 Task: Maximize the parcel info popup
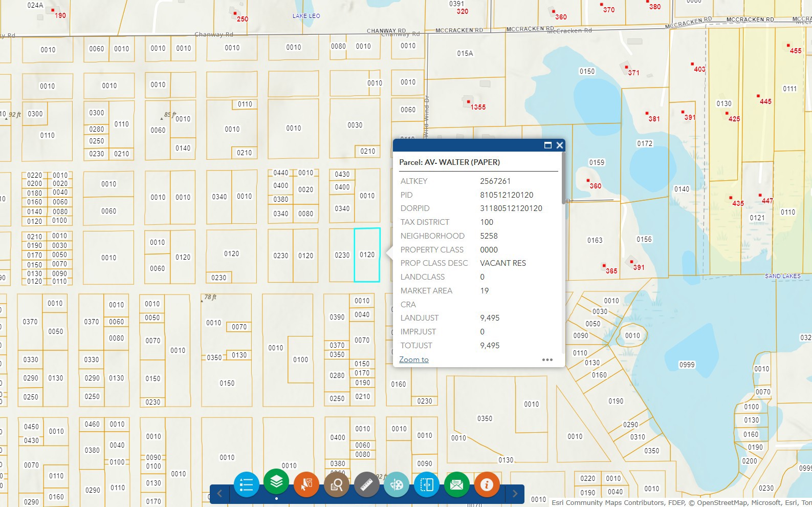tap(547, 145)
